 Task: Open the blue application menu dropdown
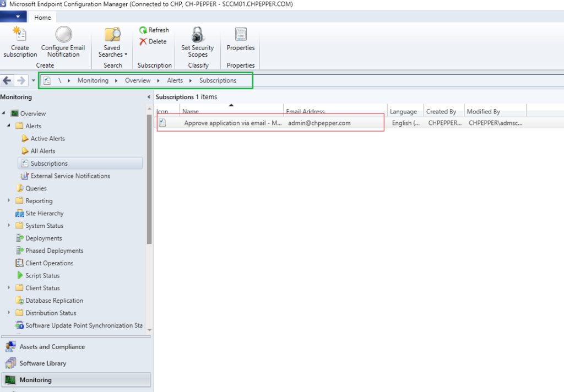tap(13, 17)
